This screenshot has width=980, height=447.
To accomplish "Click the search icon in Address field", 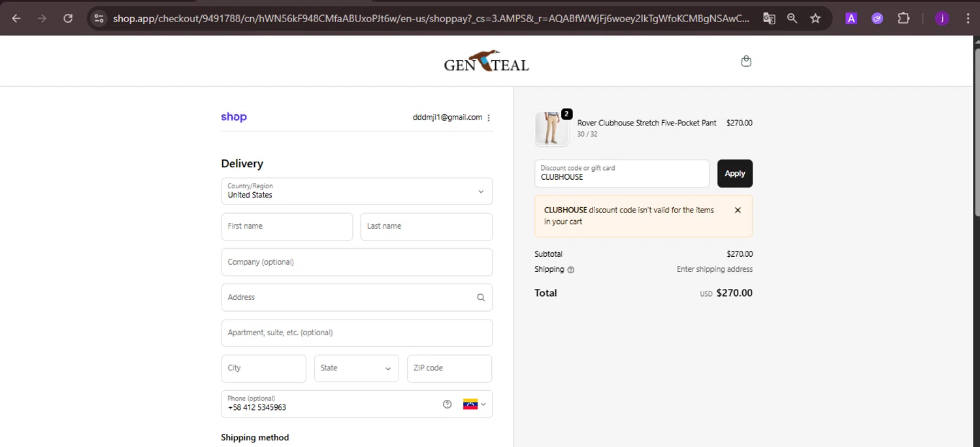I will point(481,297).
